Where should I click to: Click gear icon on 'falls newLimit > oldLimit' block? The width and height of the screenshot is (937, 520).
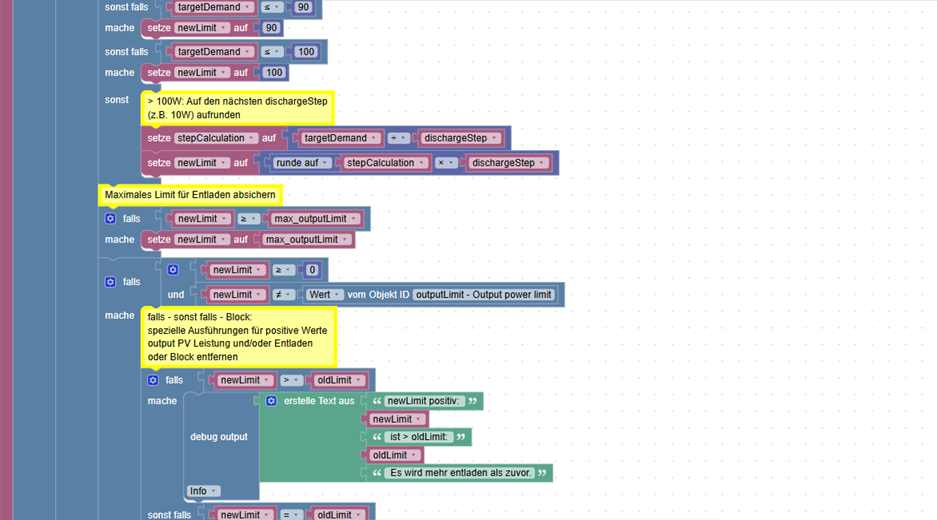tap(153, 380)
